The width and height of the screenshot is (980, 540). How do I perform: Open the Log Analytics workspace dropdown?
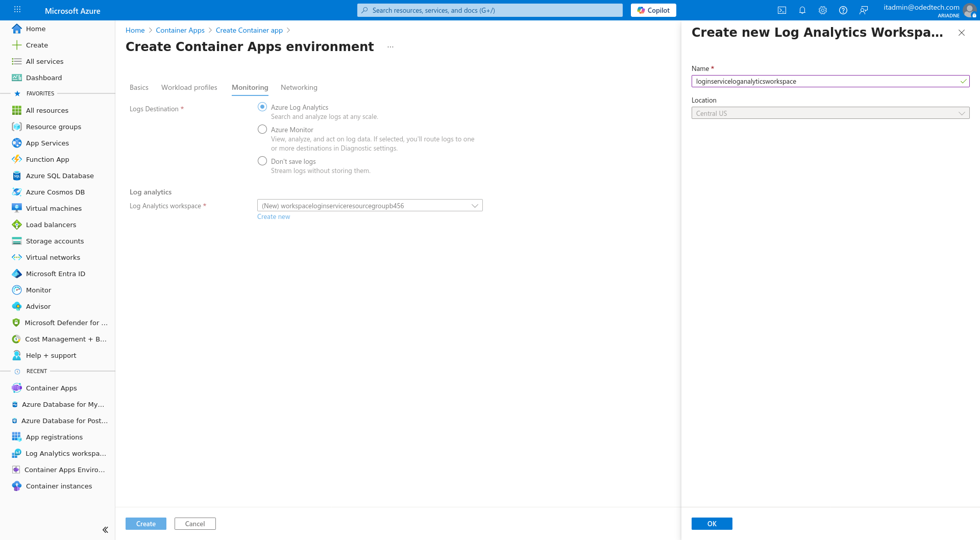click(370, 205)
